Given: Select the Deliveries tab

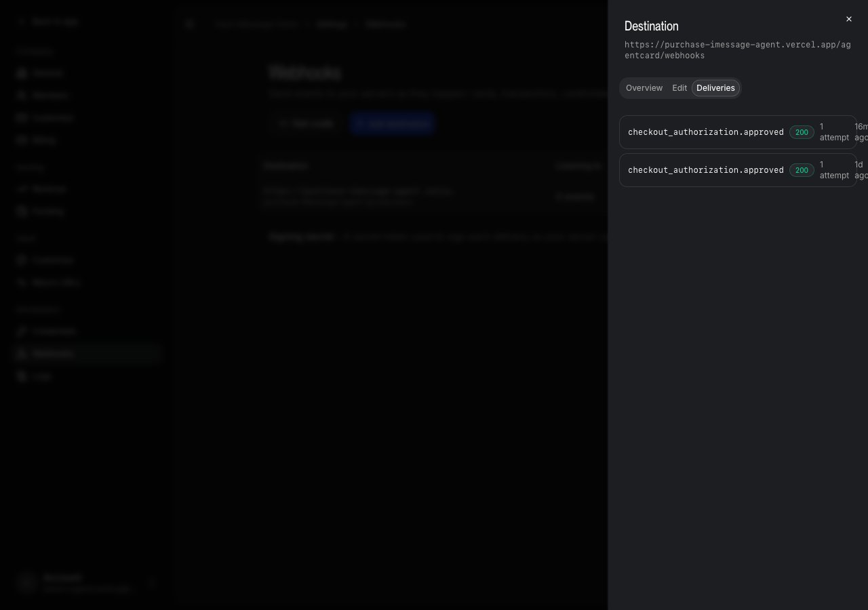Looking at the screenshot, I should (x=715, y=88).
